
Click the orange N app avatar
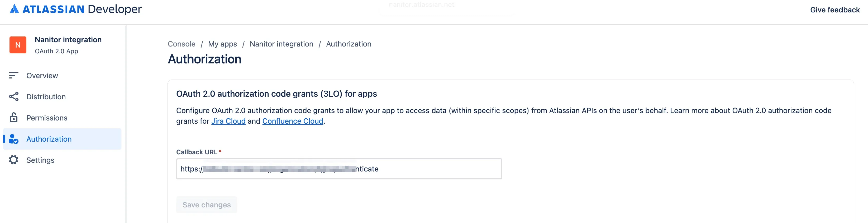[18, 45]
